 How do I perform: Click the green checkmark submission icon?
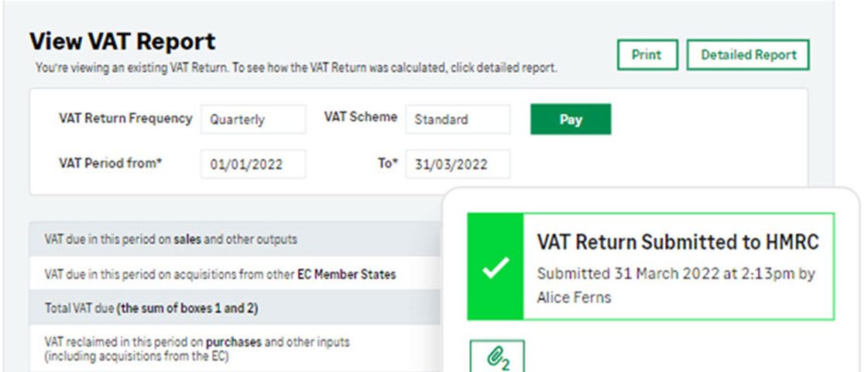pyautogui.click(x=496, y=267)
